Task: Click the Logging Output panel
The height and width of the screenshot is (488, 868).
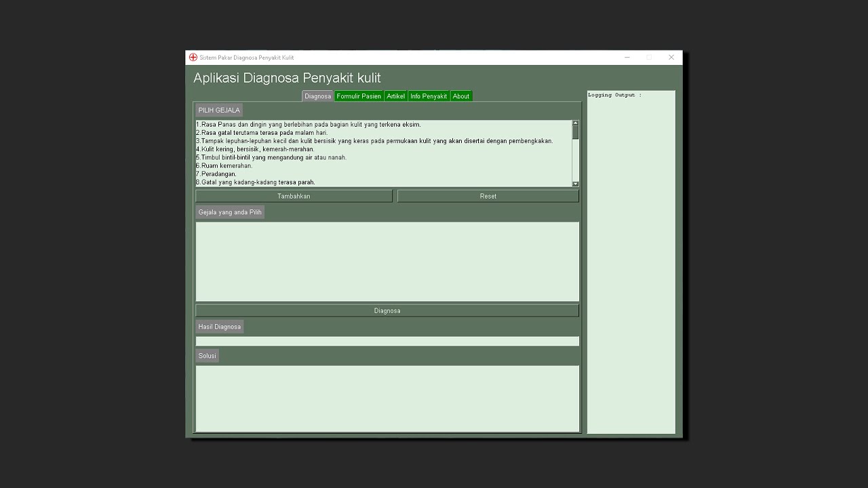Action: click(x=631, y=262)
